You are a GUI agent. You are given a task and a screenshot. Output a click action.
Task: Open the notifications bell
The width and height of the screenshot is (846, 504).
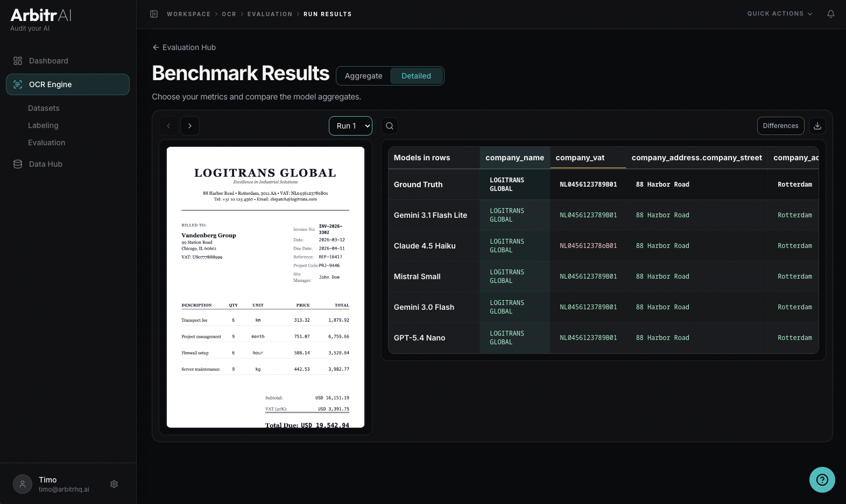click(830, 14)
